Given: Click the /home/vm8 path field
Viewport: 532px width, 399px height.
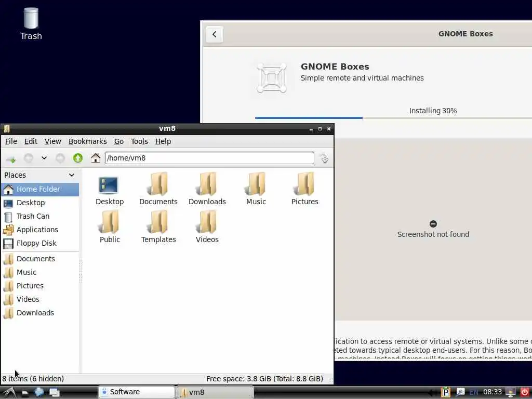Looking at the screenshot, I should click(x=209, y=158).
